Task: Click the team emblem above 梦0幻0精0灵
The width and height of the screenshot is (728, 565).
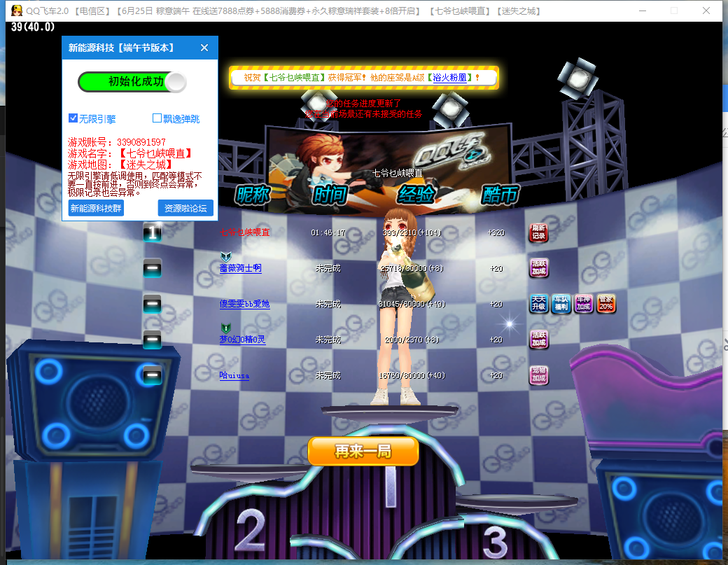Action: (x=225, y=328)
